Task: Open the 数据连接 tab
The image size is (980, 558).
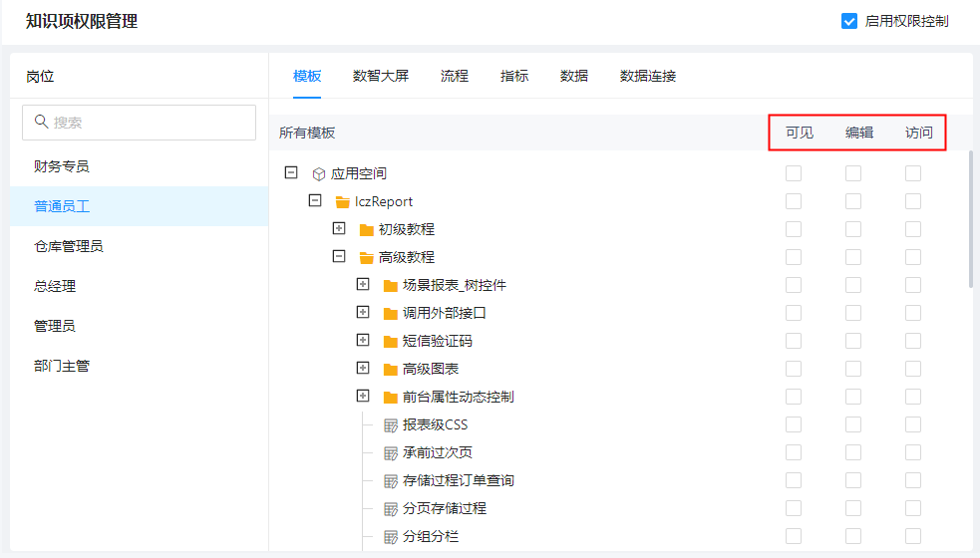Action: [x=648, y=76]
